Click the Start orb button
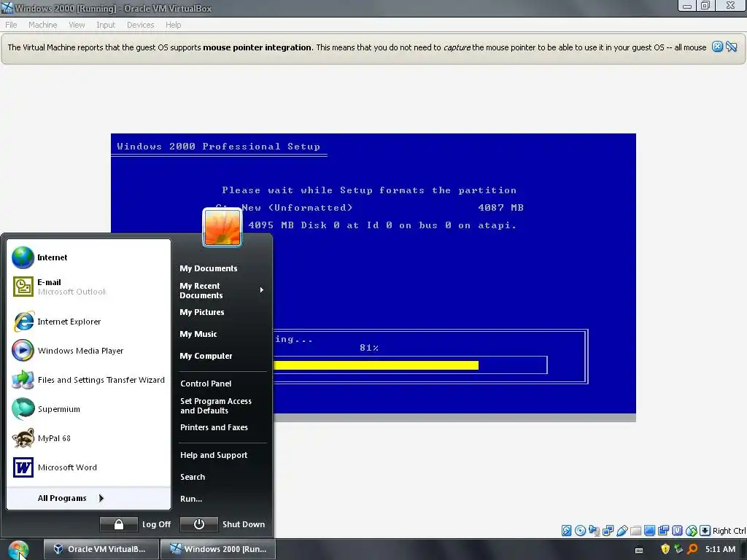Viewport: 747px width, 560px height. point(18,550)
